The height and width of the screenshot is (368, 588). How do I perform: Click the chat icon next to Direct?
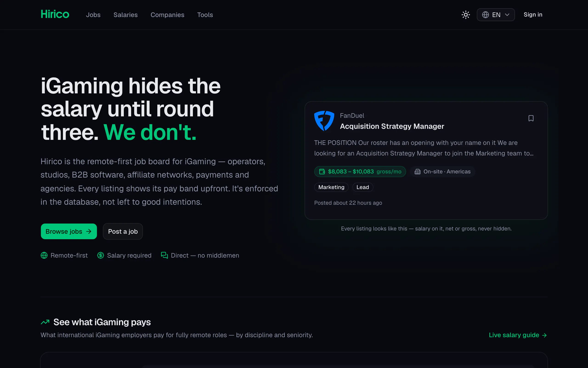(164, 255)
